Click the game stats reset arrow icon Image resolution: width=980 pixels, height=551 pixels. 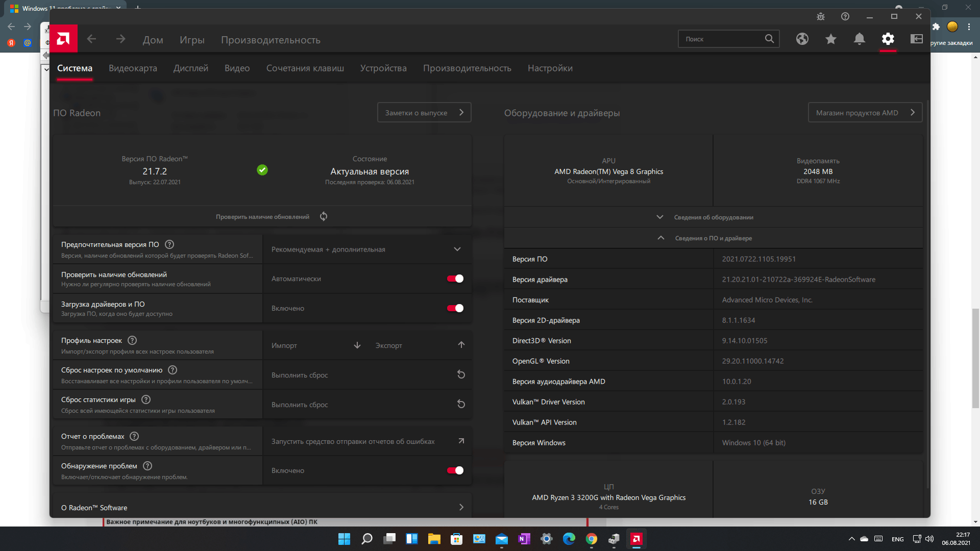tap(461, 404)
